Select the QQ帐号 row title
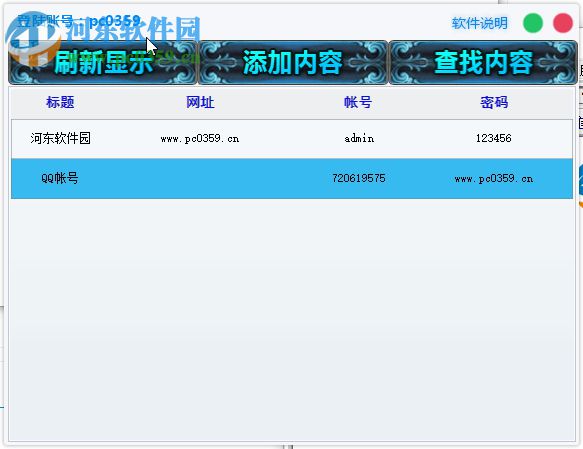 tap(60, 178)
